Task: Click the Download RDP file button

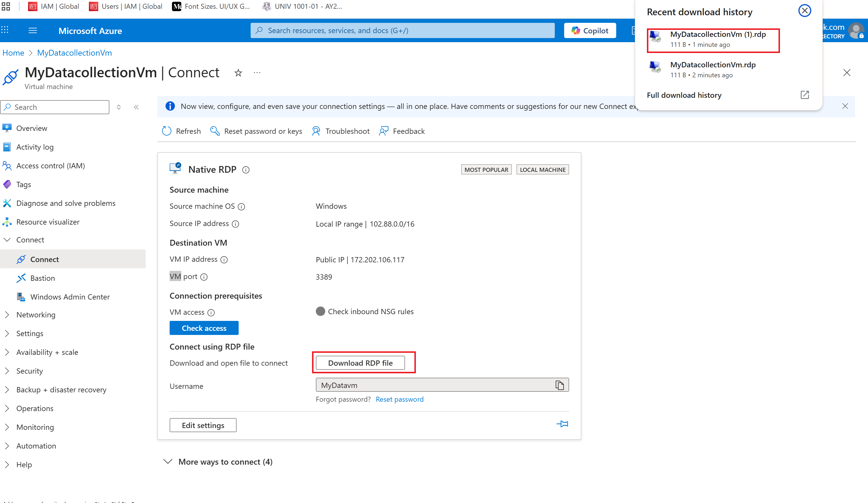Action: point(360,363)
